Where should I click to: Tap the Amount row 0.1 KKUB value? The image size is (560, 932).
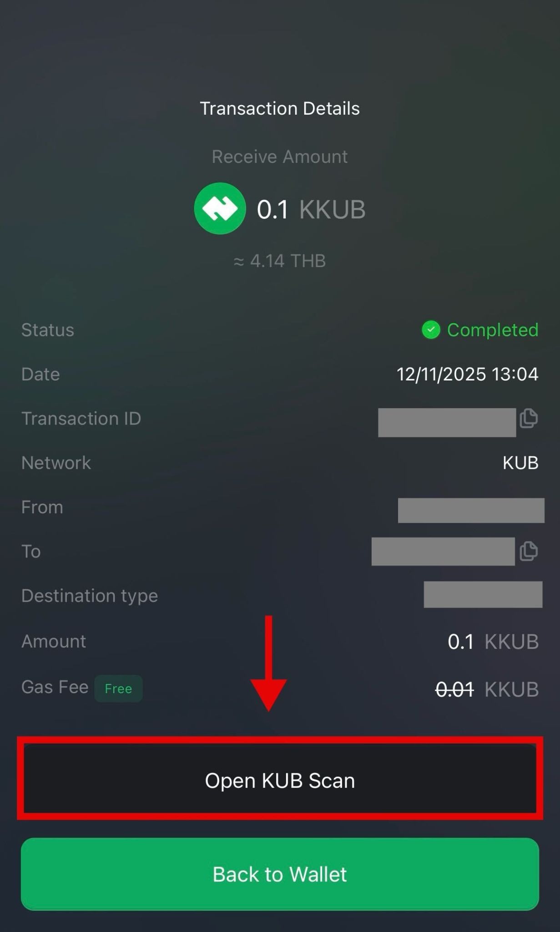pyautogui.click(x=493, y=642)
